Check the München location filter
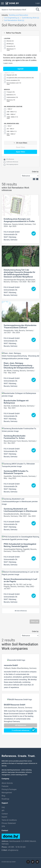 point(5,41)
